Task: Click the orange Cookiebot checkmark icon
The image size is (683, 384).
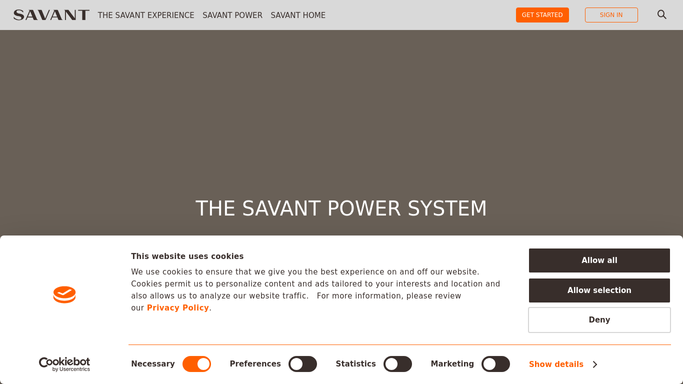Action: coord(64,295)
